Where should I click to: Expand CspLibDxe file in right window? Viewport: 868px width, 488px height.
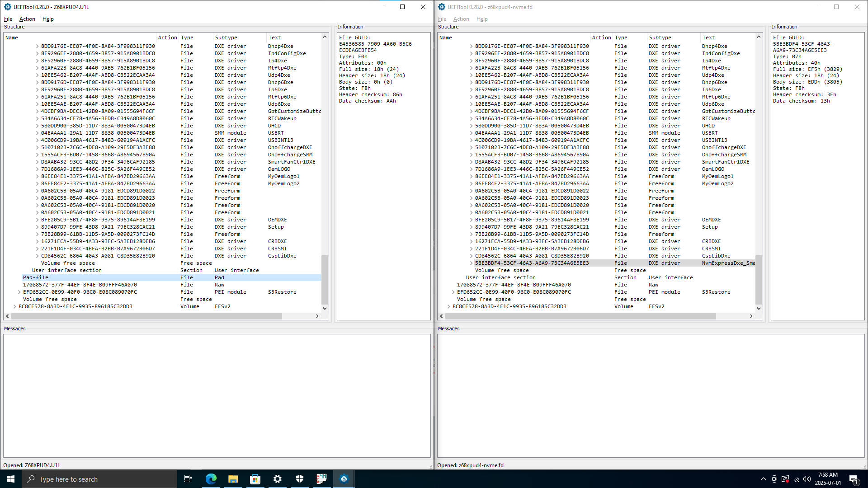471,256
